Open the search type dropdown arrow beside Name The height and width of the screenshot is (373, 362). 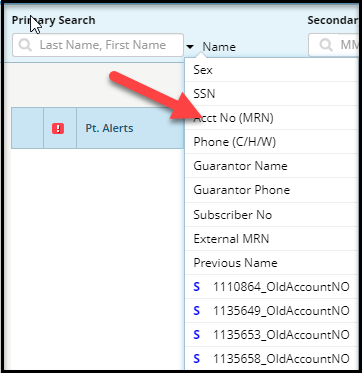tap(190, 47)
